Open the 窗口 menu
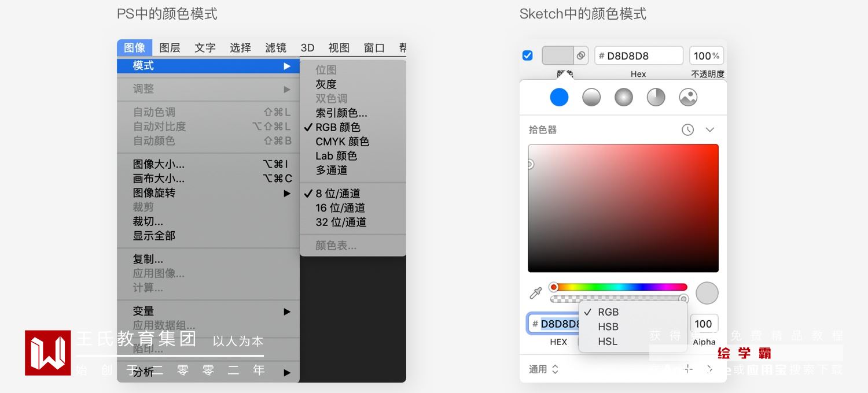 click(374, 48)
